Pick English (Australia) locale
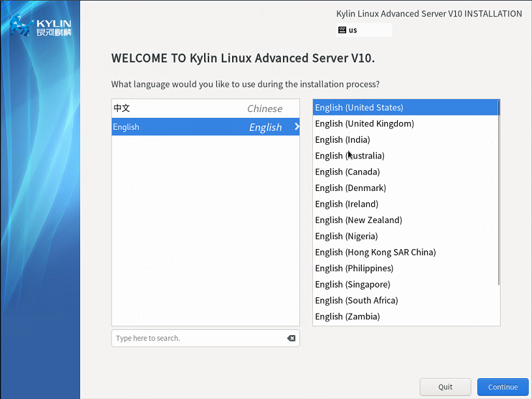 tap(406, 156)
